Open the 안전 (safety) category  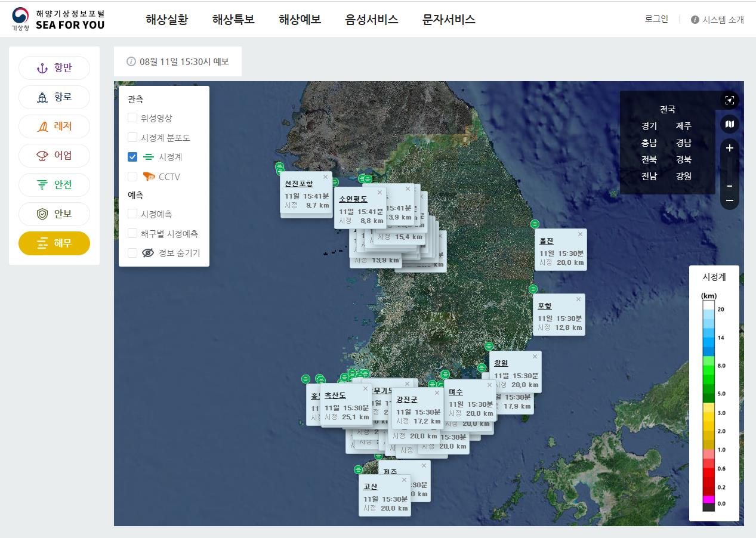[54, 185]
